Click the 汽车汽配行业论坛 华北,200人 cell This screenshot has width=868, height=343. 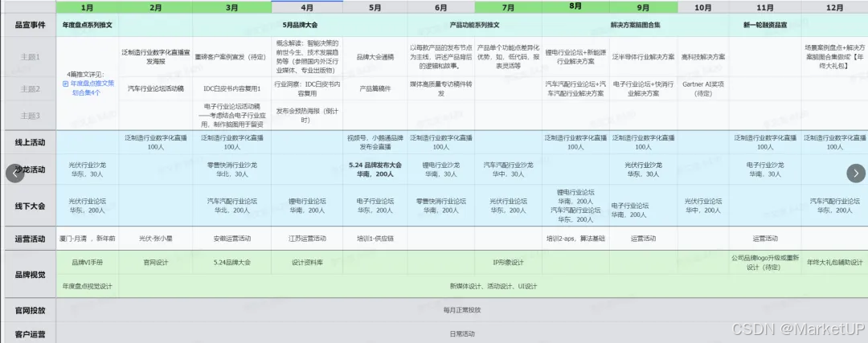tap(232, 206)
